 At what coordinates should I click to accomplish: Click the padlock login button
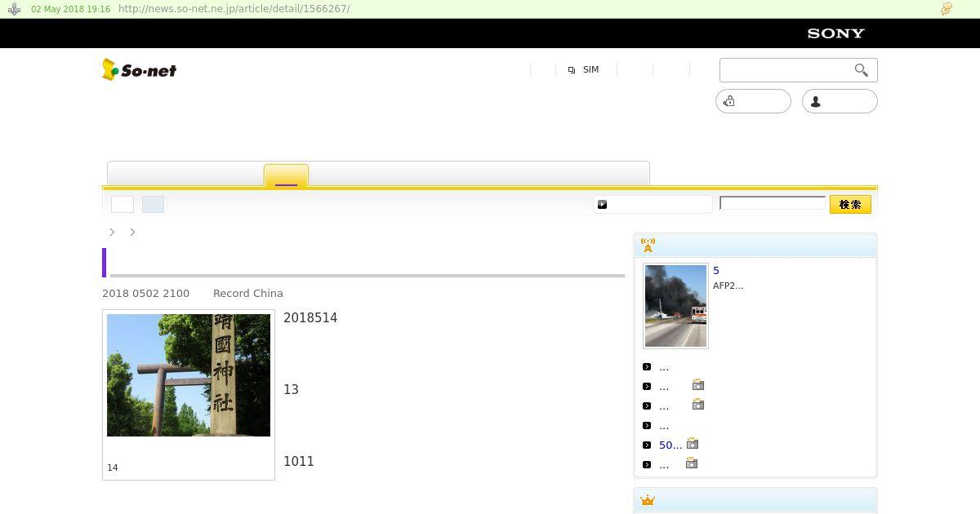753,101
